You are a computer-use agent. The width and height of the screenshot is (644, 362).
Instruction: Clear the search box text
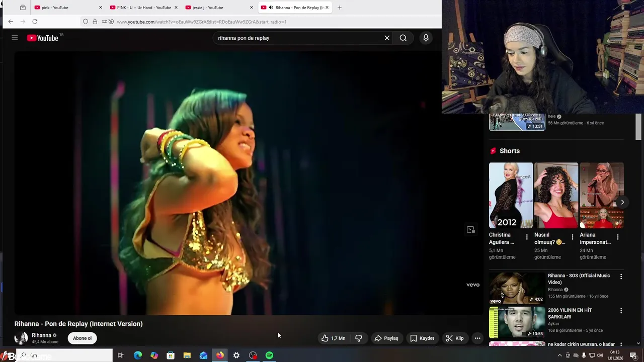point(387,38)
